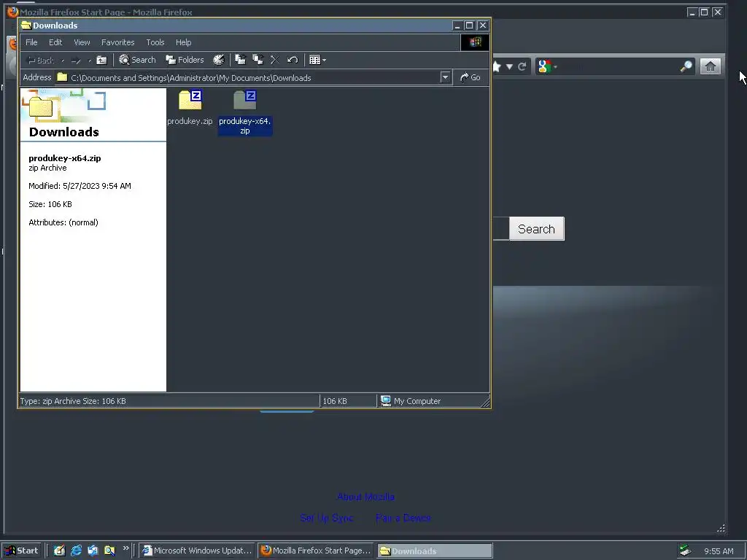This screenshot has width=747, height=560.
Task: Open the Edit menu
Action: [x=55, y=42]
